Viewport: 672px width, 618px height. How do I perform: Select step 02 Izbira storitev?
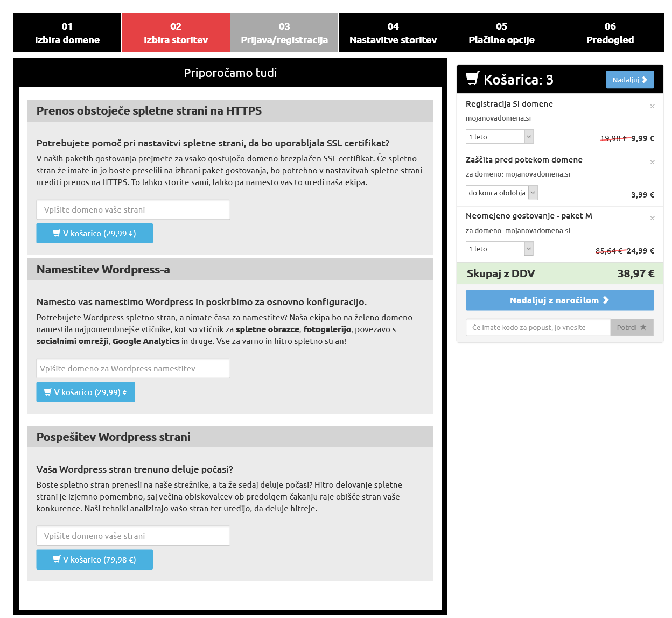tap(176, 33)
